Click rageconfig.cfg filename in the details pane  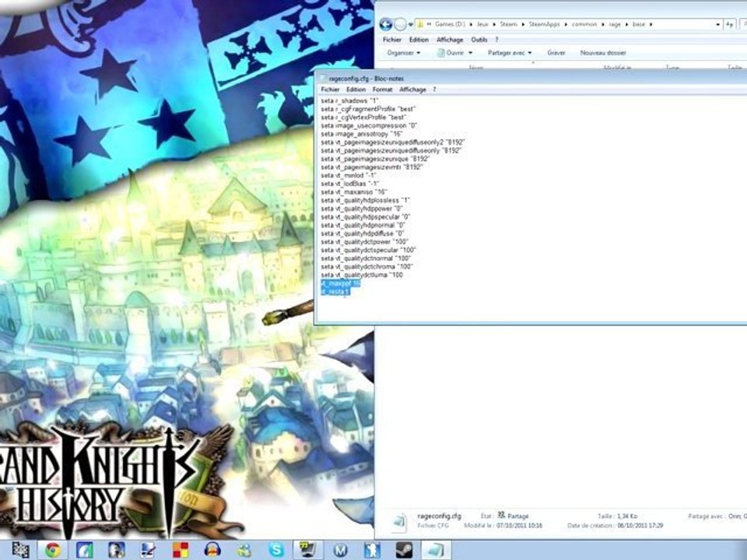(x=439, y=516)
